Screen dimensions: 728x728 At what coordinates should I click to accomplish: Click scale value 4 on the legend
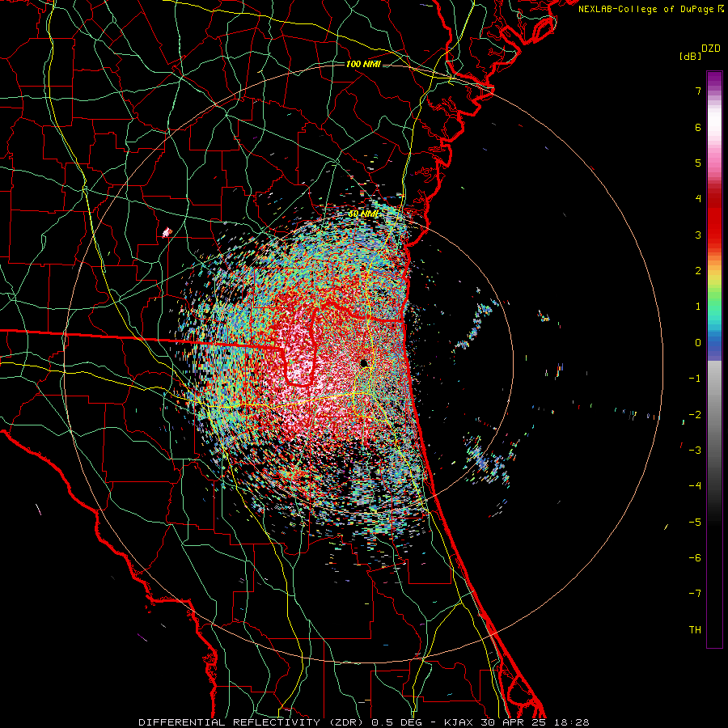point(698,199)
